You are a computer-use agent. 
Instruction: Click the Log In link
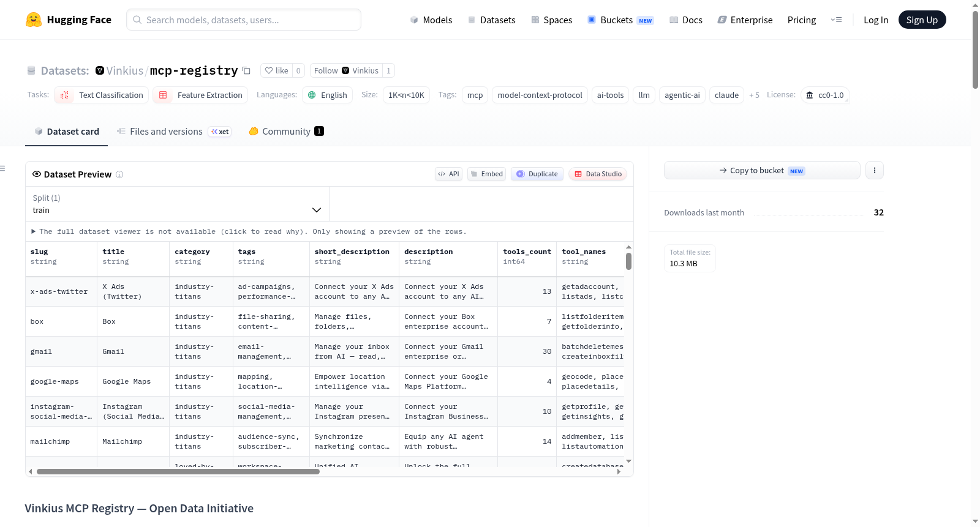click(876, 20)
